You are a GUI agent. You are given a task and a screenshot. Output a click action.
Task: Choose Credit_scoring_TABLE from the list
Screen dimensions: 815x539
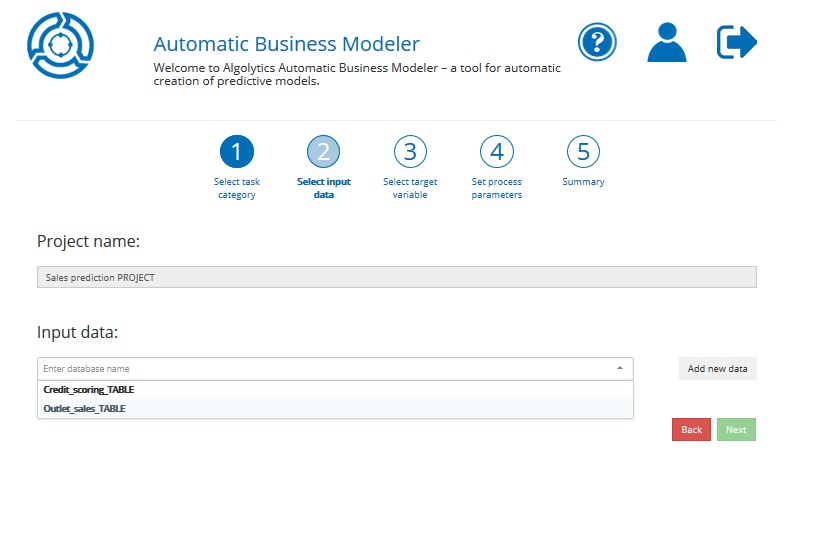click(x=89, y=390)
